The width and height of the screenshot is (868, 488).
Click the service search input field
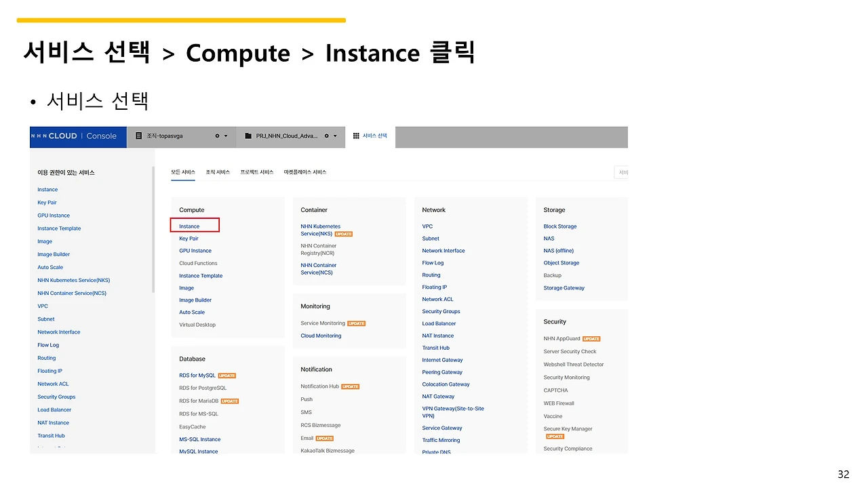621,173
